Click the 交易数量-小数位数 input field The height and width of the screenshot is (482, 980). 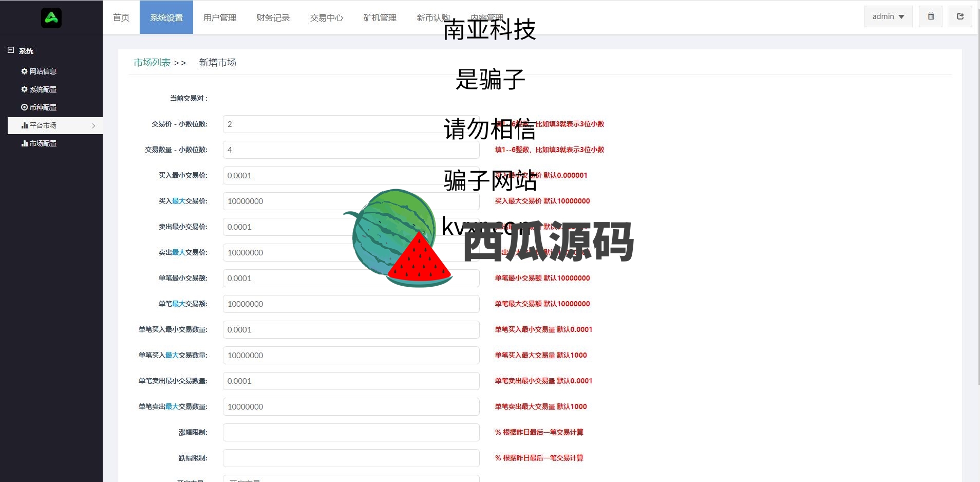(x=351, y=150)
